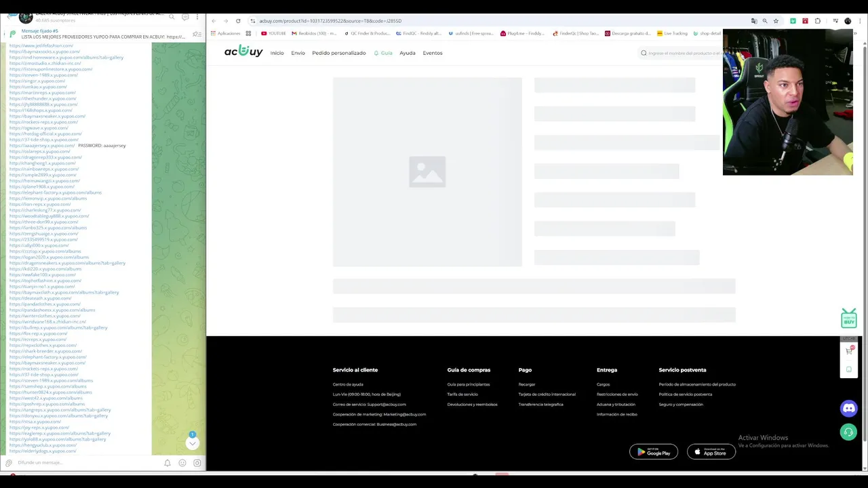Open the emoji picker in Telegram
868x488 pixels.
(x=182, y=463)
